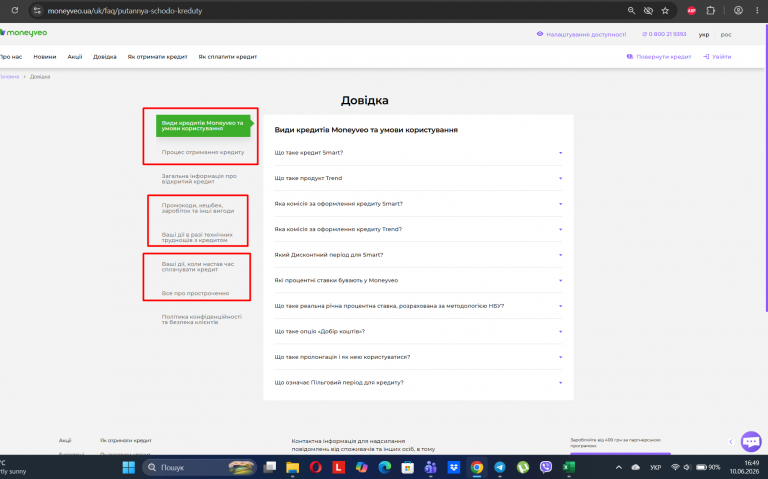Click 'Повернути кредит' link

(x=659, y=57)
